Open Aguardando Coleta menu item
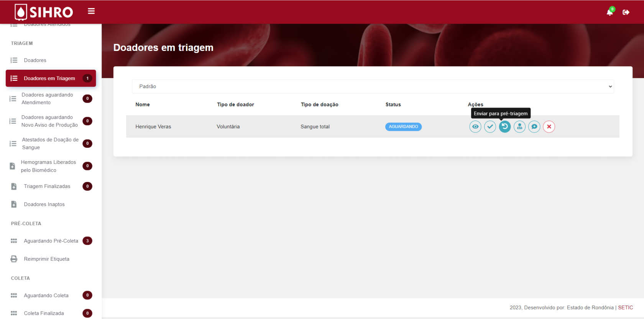 tap(51, 295)
